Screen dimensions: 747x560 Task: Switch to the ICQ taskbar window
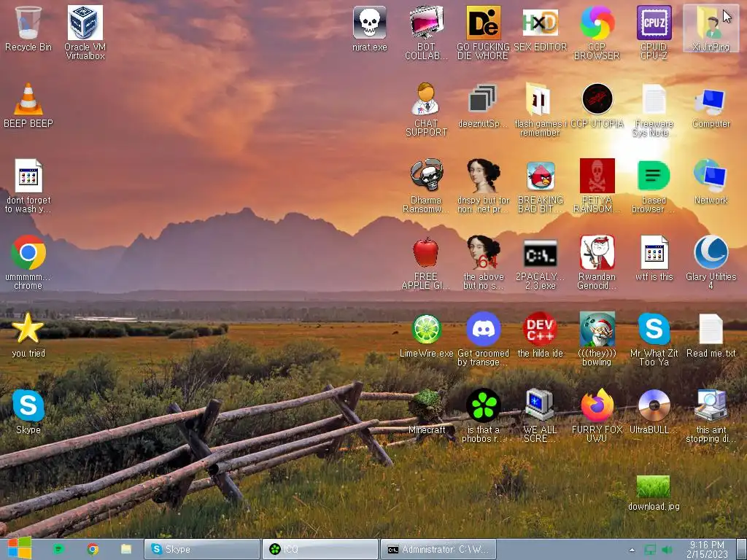[x=320, y=549]
